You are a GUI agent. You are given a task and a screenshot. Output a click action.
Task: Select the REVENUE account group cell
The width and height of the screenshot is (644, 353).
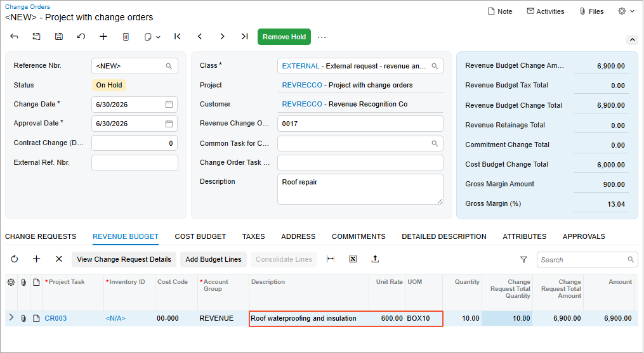(x=223, y=318)
